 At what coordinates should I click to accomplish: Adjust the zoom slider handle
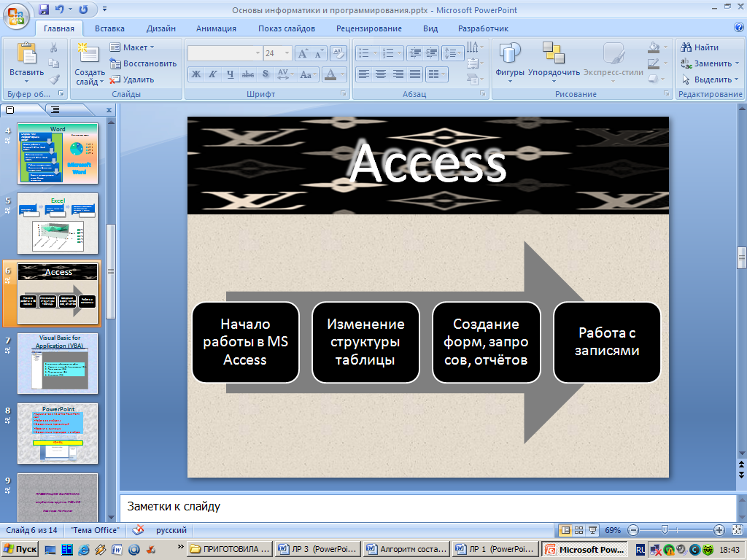(665, 529)
